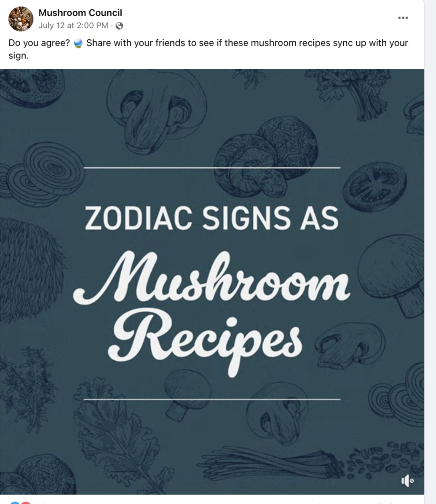The width and height of the screenshot is (436, 504).
Task: Click the public audience globe icon
Action: coord(119,26)
